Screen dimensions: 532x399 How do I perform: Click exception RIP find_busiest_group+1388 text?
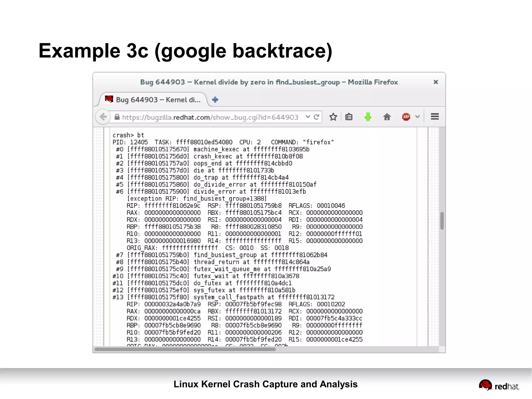pyautogui.click(x=197, y=199)
